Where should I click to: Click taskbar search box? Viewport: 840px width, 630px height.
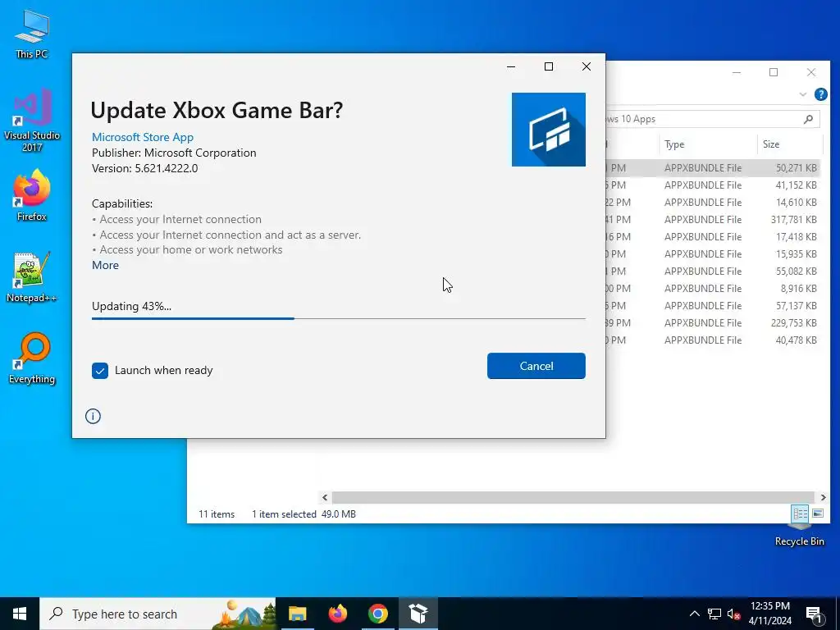[158, 614]
